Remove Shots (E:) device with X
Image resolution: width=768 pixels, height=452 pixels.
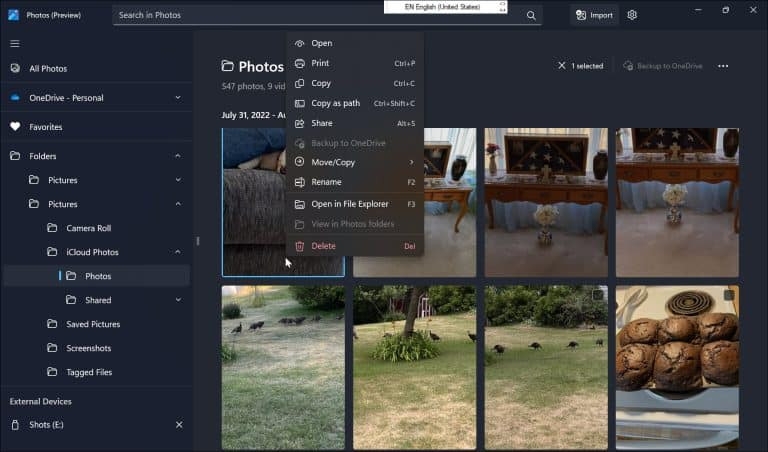tap(179, 425)
